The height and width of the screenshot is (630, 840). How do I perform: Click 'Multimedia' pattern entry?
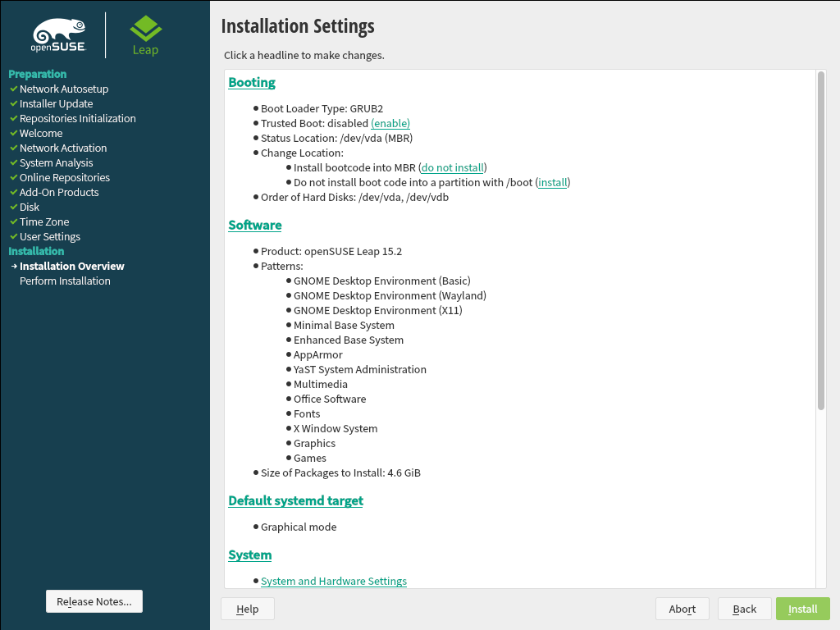(x=321, y=384)
